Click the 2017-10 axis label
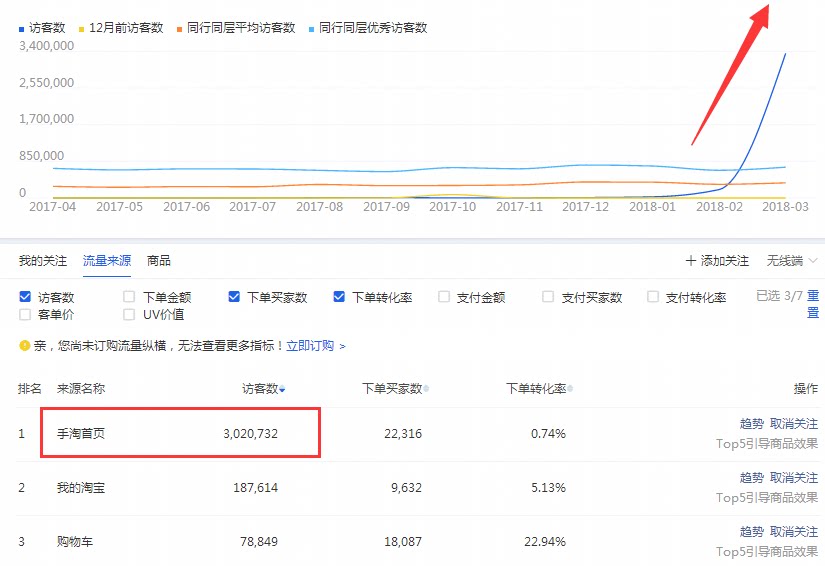 (452, 207)
